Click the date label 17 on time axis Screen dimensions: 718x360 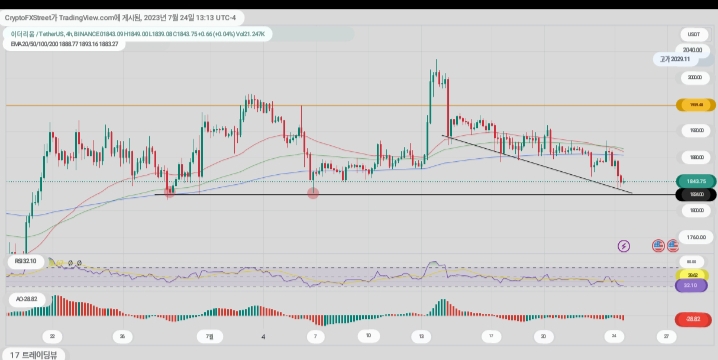[x=491, y=336]
